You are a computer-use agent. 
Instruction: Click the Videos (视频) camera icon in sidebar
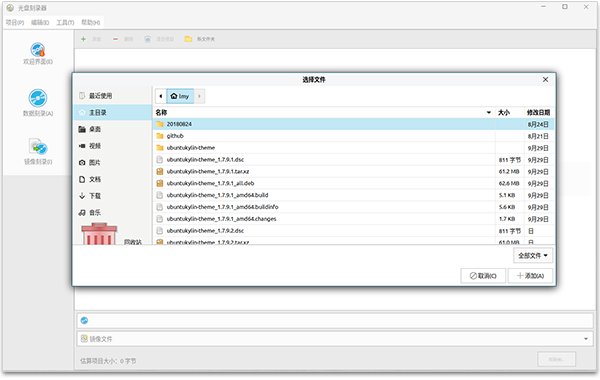coord(82,146)
